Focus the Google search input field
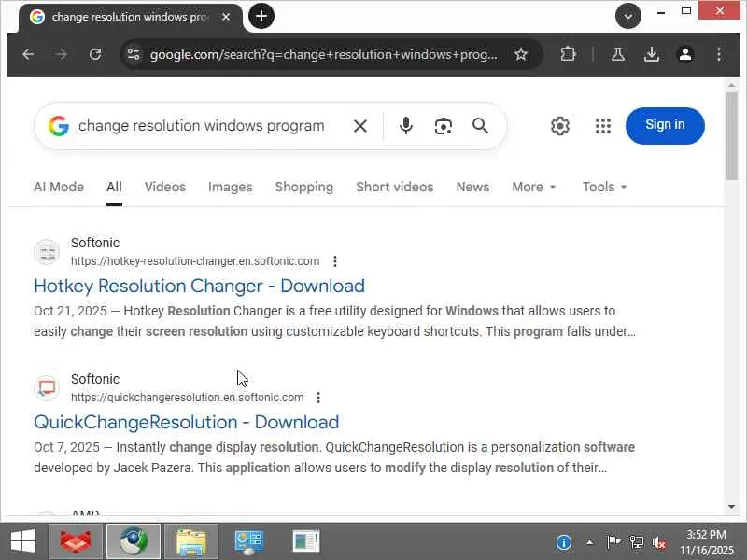 click(201, 126)
